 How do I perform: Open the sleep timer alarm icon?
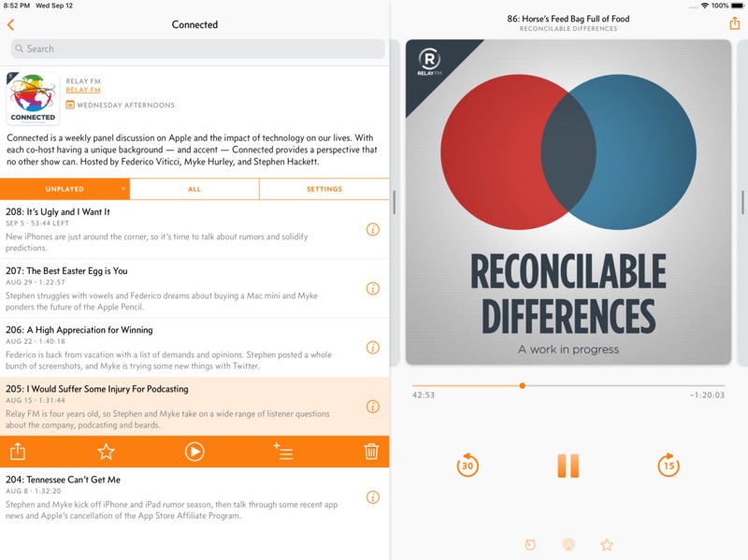tap(530, 544)
